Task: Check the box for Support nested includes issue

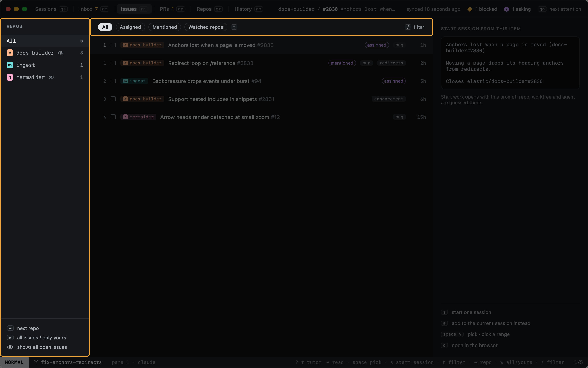Action: point(113,99)
